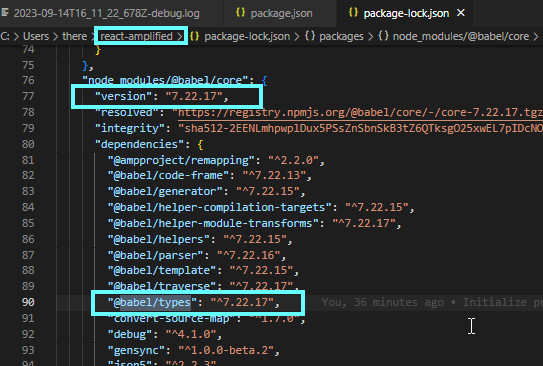Open the package.json tab

(x=281, y=13)
